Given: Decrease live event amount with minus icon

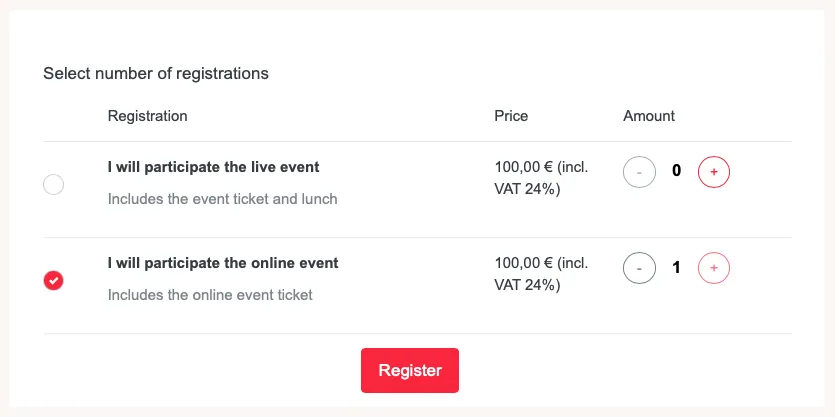Looking at the screenshot, I should [639, 172].
